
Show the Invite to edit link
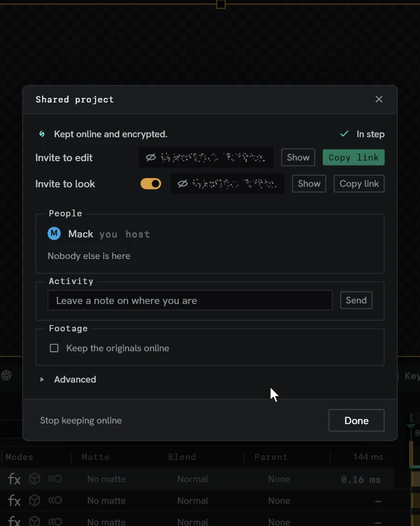(x=298, y=157)
